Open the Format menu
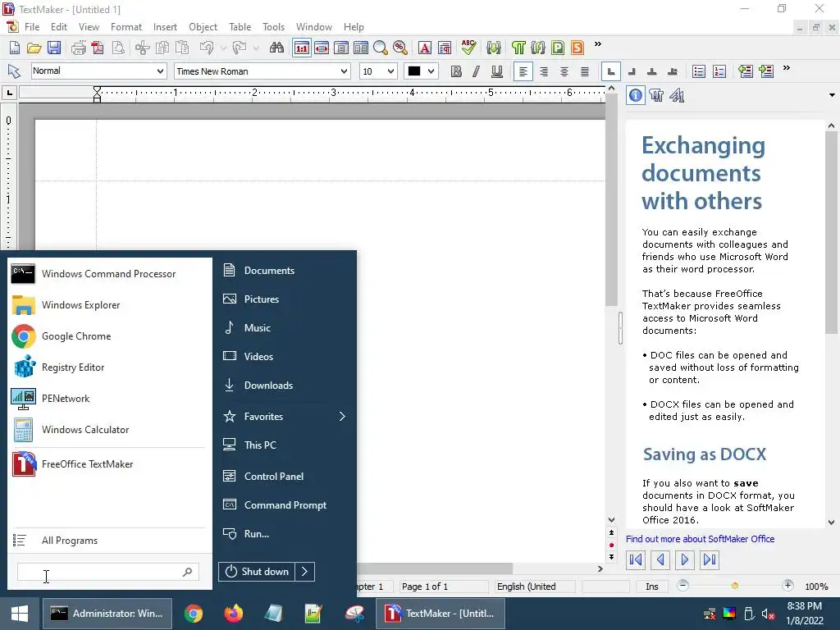Viewport: 840px width, 630px height. pos(126,27)
